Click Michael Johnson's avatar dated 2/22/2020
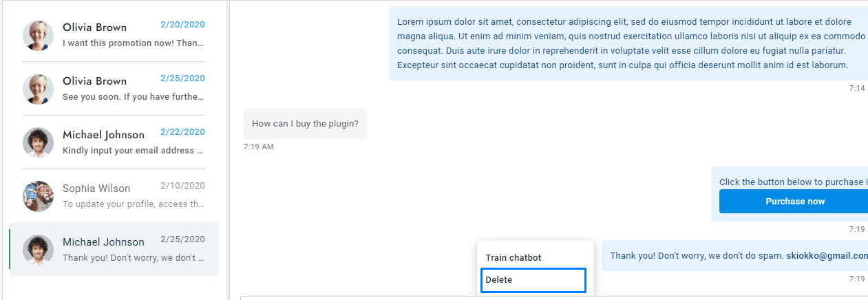Image resolution: width=868 pixels, height=300 pixels. (39, 142)
